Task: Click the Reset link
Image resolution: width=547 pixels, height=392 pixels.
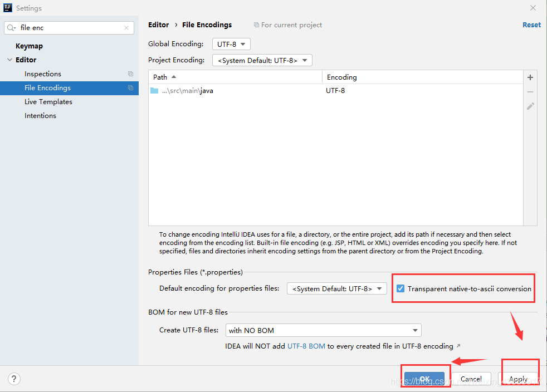Action: click(x=531, y=24)
